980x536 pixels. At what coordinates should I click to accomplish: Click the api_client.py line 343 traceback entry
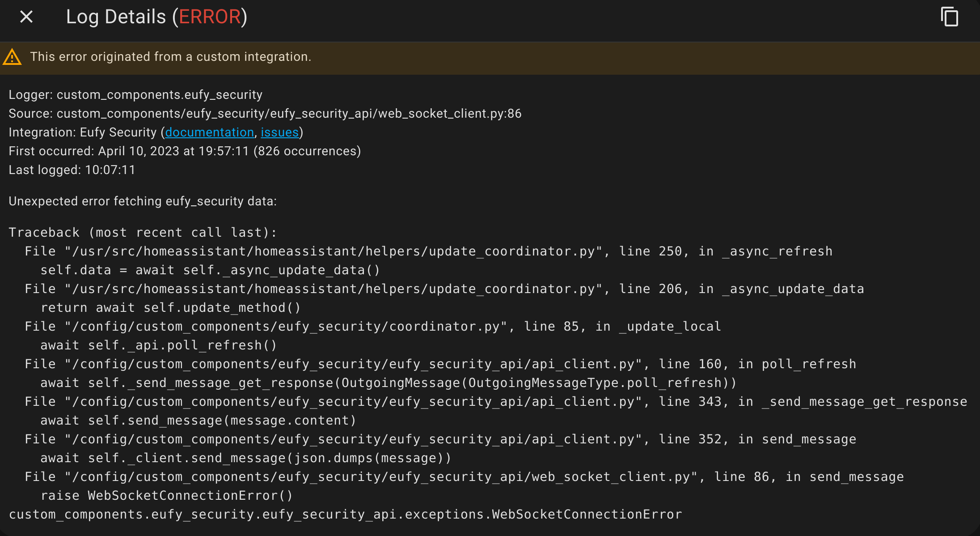[495, 402]
